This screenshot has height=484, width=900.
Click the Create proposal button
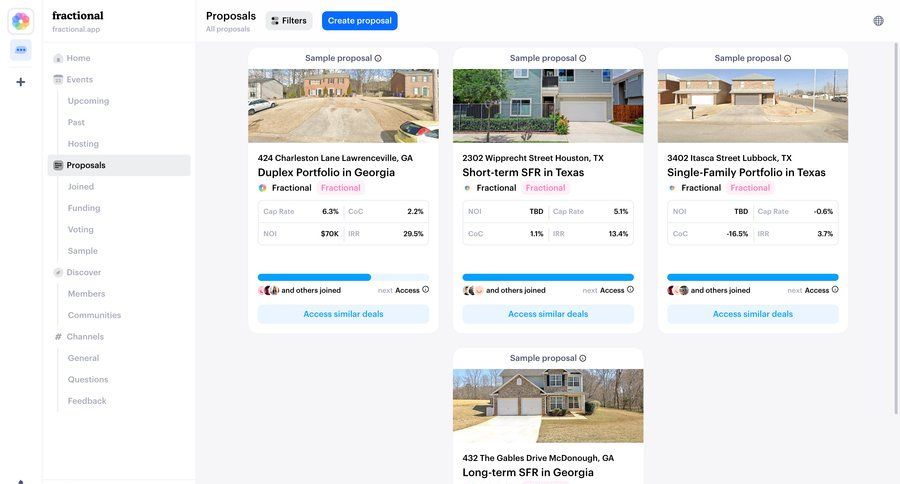(359, 21)
